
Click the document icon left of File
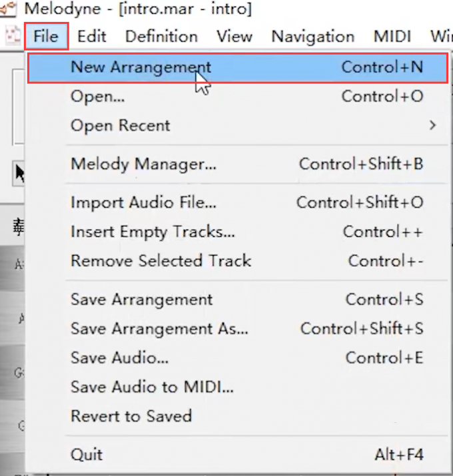pyautogui.click(x=13, y=37)
